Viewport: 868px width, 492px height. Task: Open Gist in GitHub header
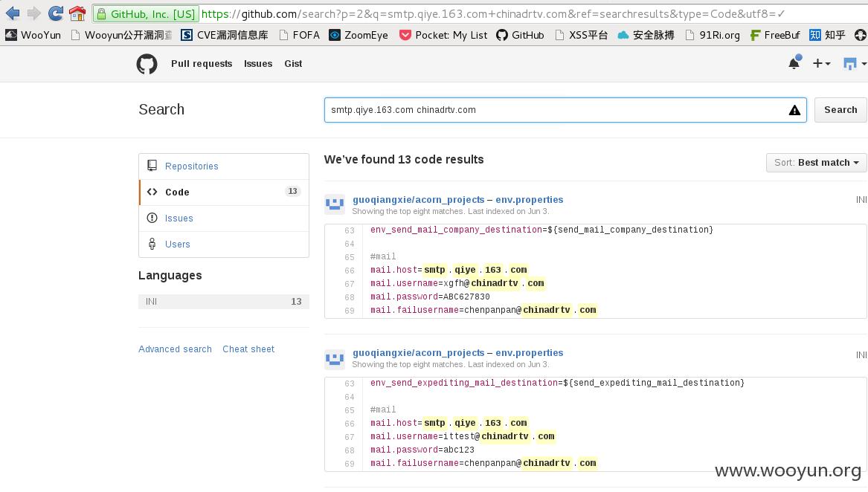pyautogui.click(x=293, y=64)
